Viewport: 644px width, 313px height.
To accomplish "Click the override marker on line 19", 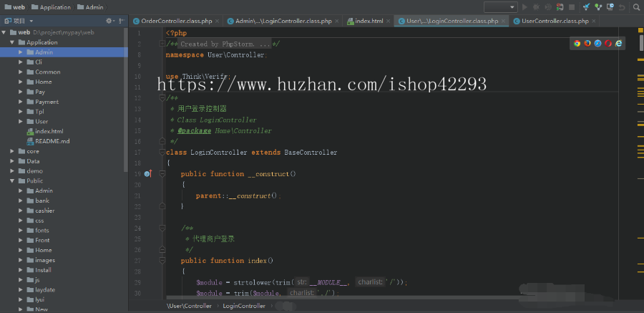I will (148, 174).
